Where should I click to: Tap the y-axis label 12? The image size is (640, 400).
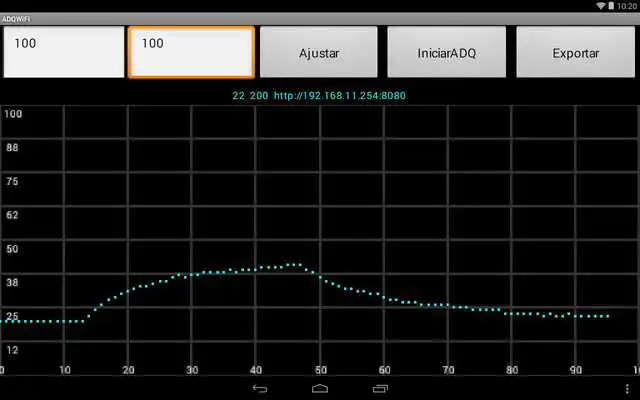pyautogui.click(x=12, y=350)
